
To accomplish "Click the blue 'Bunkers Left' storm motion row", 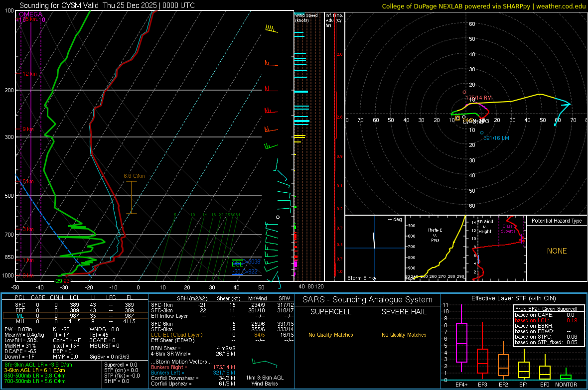I will coord(193,373).
